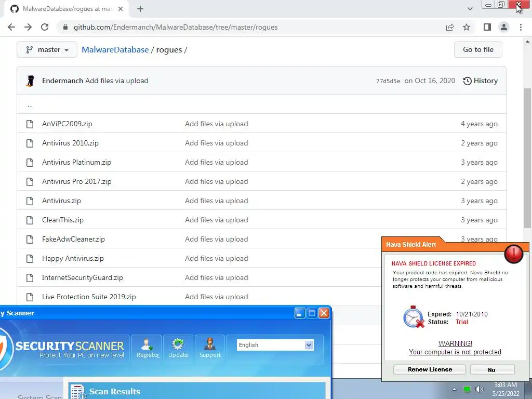Viewport: 532px width, 399px height.
Task: Click Register in Security Scanner
Action: (x=148, y=349)
